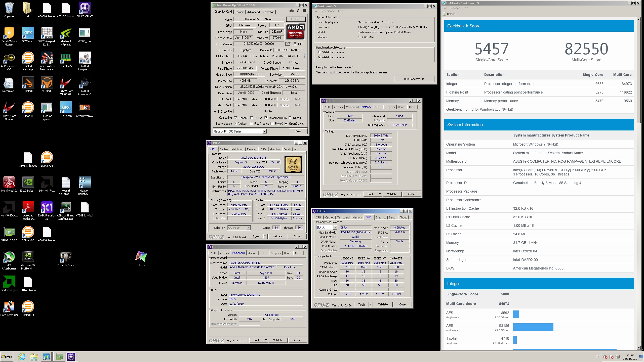644x362 pixels.
Task: Expand Tools dropdown arrow in CPU-Z Mainboard window
Action: point(266,340)
